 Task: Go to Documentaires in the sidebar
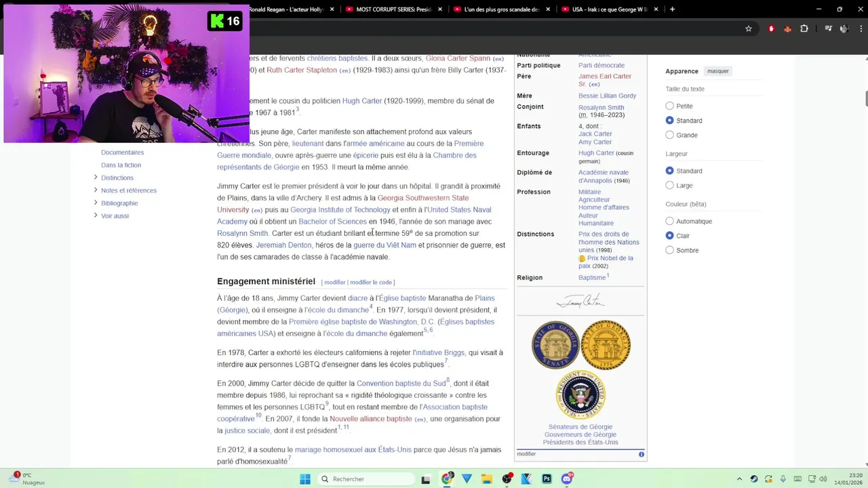[123, 152]
